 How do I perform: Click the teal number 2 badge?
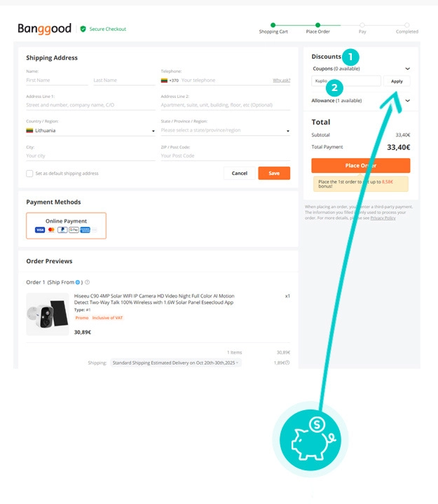point(336,88)
